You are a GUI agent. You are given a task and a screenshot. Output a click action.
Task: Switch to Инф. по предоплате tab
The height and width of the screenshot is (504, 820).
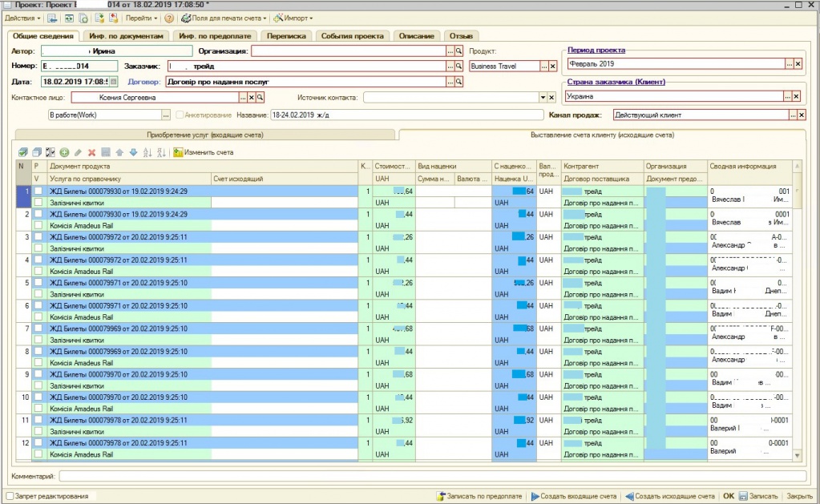click(x=215, y=36)
